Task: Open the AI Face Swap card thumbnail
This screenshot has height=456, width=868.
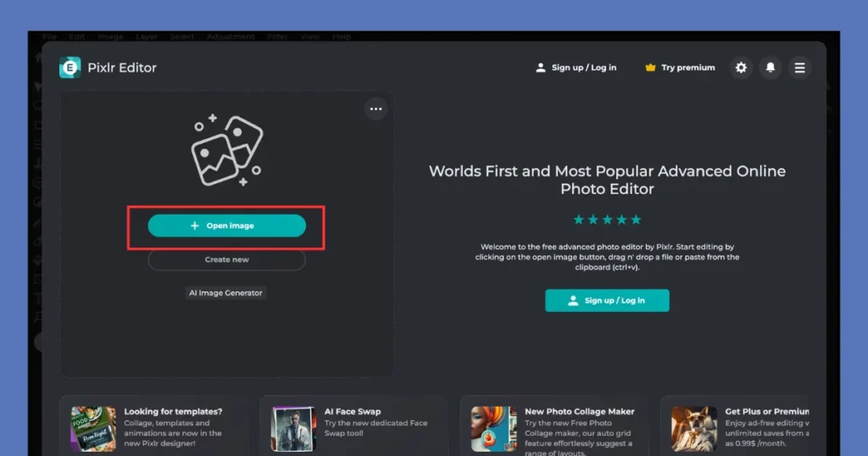Action: click(293, 428)
